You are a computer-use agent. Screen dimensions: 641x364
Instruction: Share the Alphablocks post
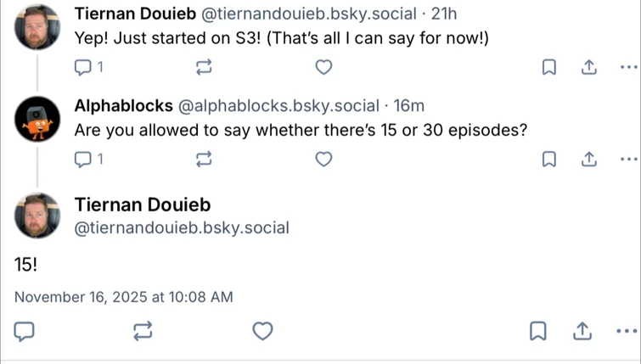click(588, 159)
